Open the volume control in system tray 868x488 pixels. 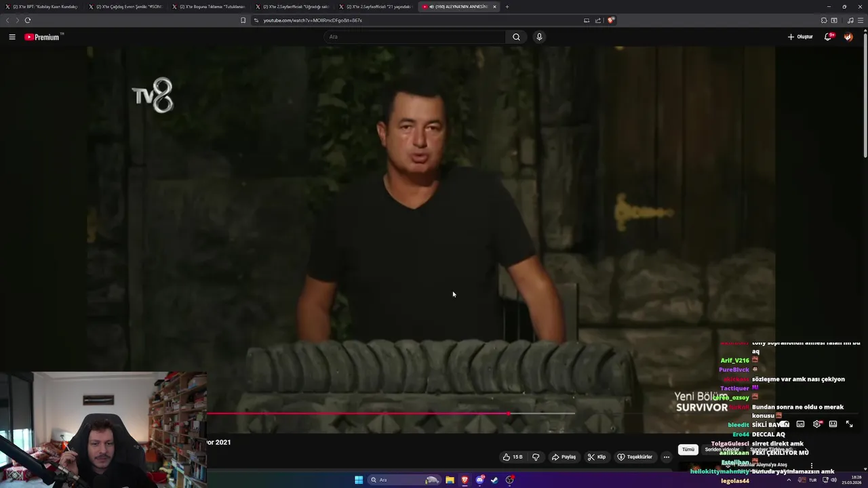[833, 480]
